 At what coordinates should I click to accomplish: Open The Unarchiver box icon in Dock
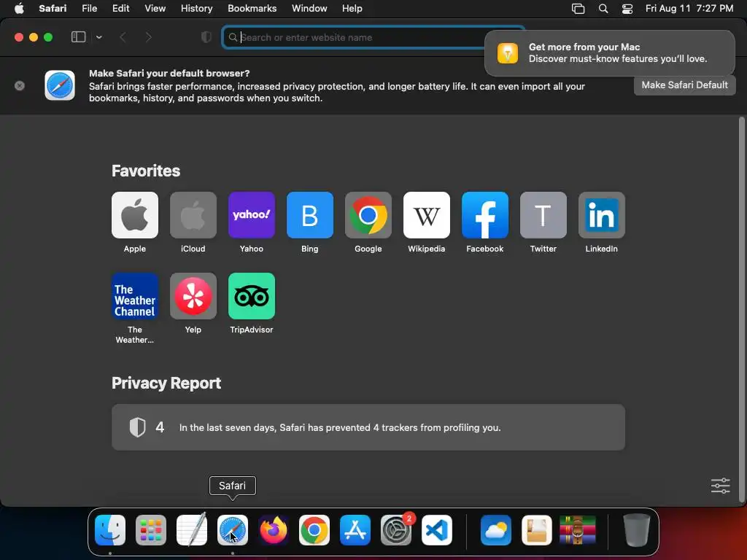[537, 530]
